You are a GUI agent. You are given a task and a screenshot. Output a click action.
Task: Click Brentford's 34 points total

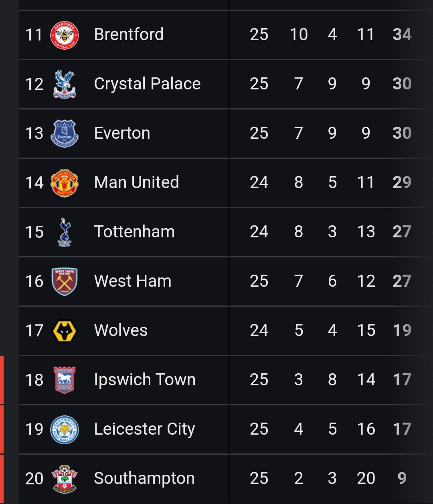(402, 34)
